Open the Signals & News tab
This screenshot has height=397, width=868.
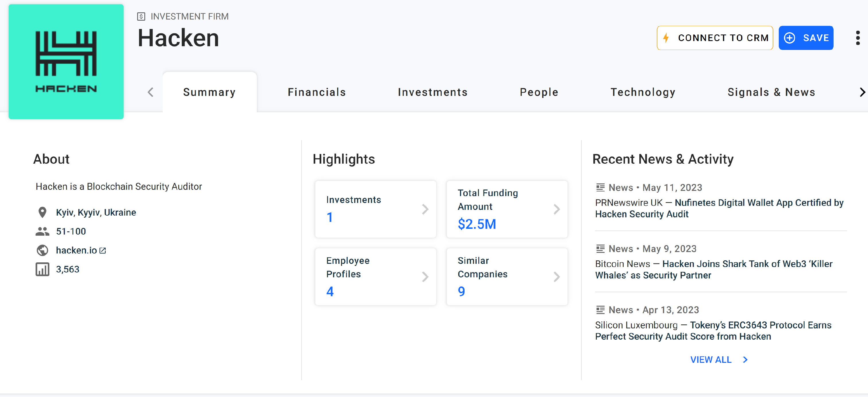pos(771,92)
